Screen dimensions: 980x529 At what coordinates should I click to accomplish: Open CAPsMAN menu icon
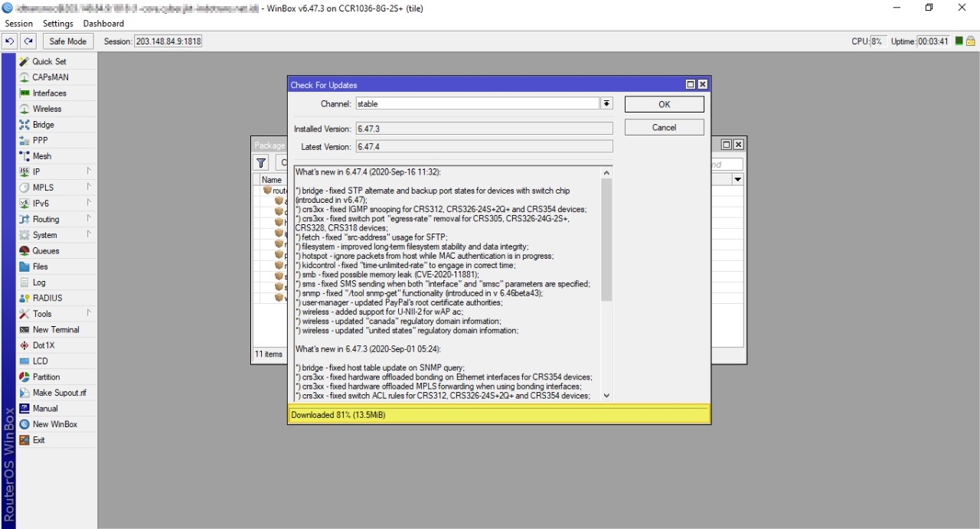[24, 77]
